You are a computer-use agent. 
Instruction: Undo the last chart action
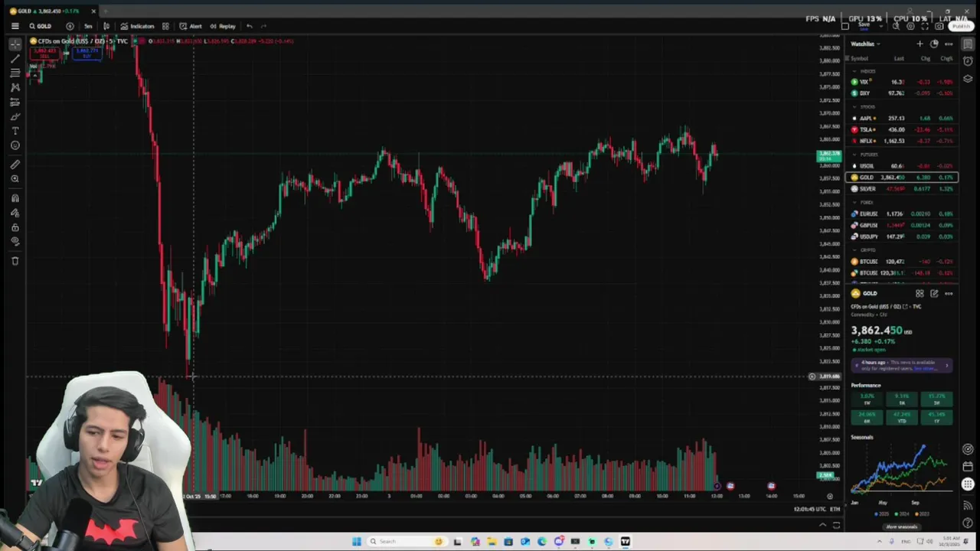point(249,26)
